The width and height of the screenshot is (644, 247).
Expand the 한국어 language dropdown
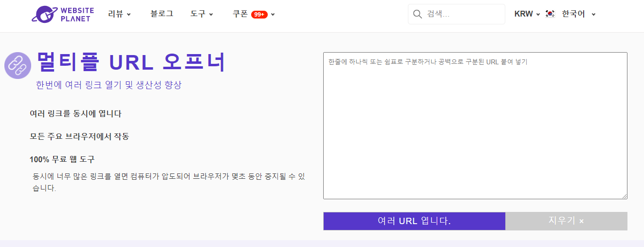[x=578, y=14]
